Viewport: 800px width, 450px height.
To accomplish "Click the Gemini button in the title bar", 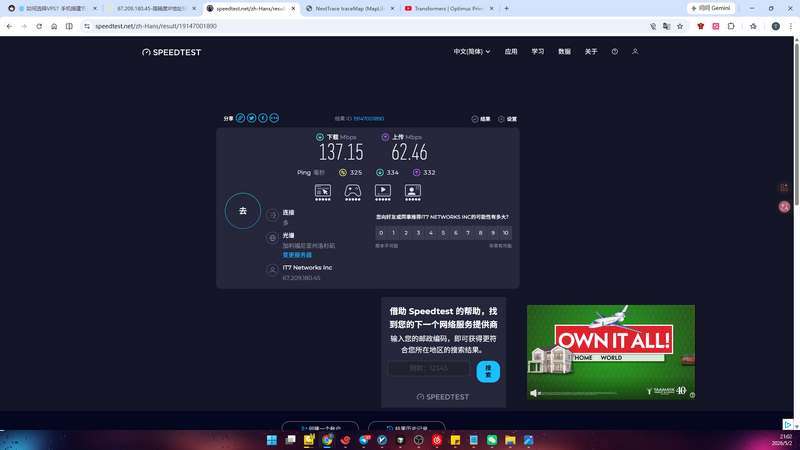I will (x=711, y=8).
